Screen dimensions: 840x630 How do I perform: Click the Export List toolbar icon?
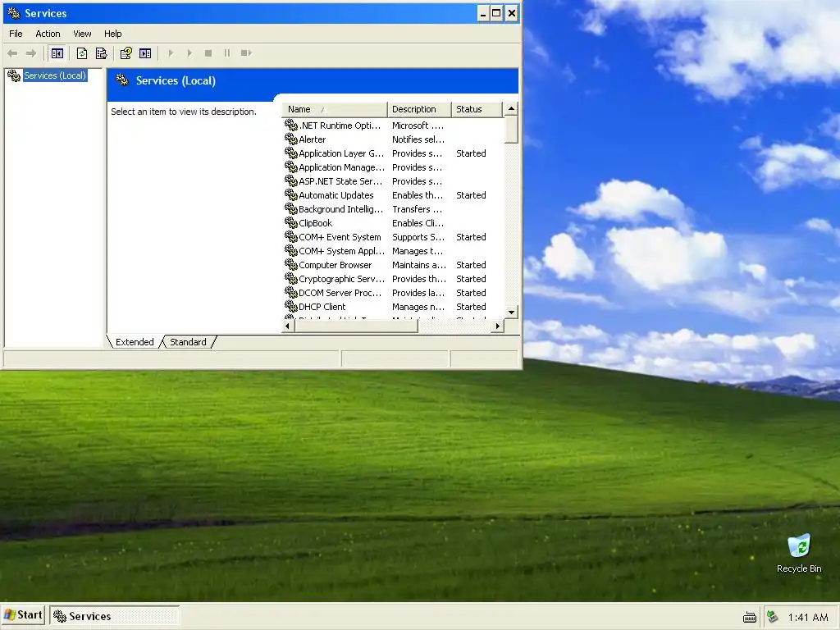[x=101, y=53]
